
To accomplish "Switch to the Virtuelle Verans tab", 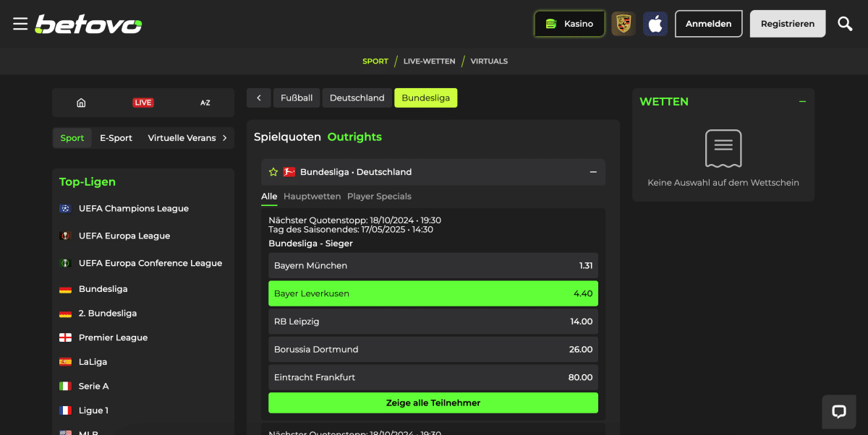I will click(182, 138).
